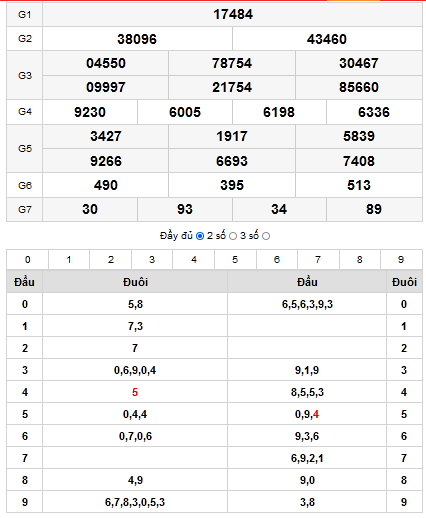The height and width of the screenshot is (518, 426).
Task: Click tail values '5,8' in row 0
Action: [x=135, y=304]
